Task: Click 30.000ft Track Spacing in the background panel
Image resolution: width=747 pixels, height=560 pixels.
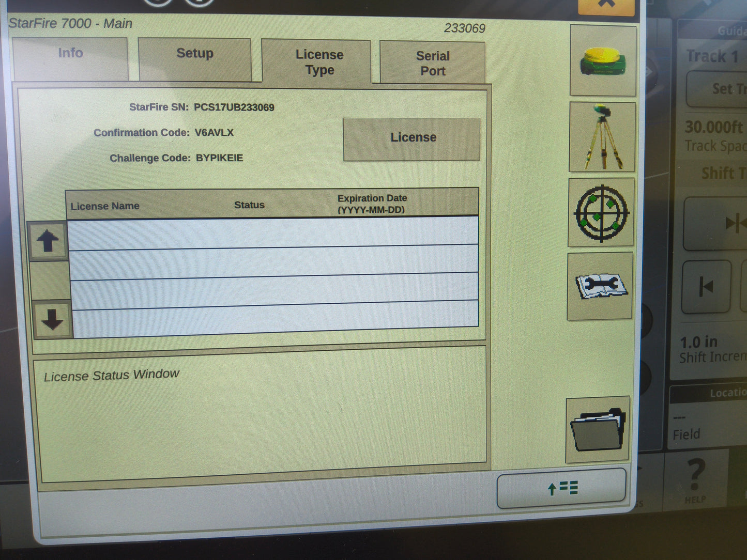Action: pos(715,136)
